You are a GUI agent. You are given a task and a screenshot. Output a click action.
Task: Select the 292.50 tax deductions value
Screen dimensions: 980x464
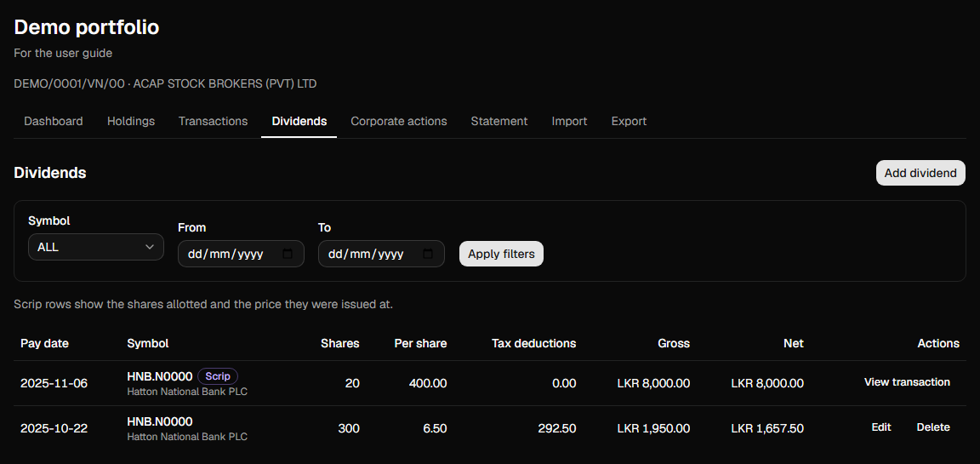tap(557, 428)
